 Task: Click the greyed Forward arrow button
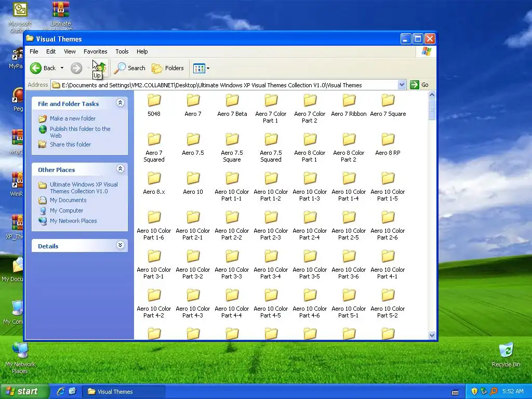pyautogui.click(x=76, y=68)
